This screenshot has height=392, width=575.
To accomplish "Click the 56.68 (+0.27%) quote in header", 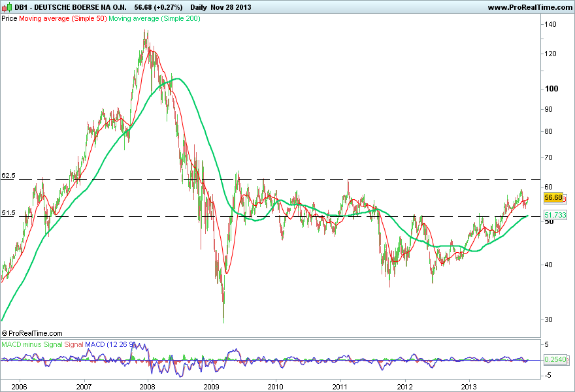I will (158, 7).
